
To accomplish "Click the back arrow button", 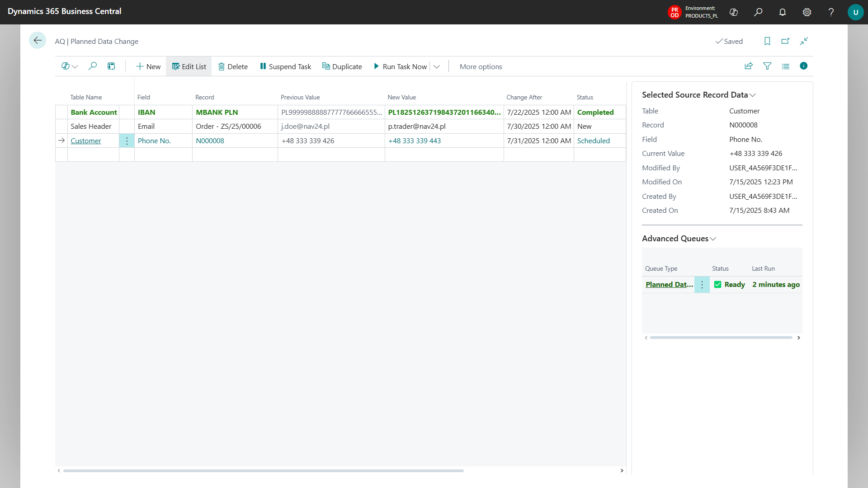I will 38,41.
